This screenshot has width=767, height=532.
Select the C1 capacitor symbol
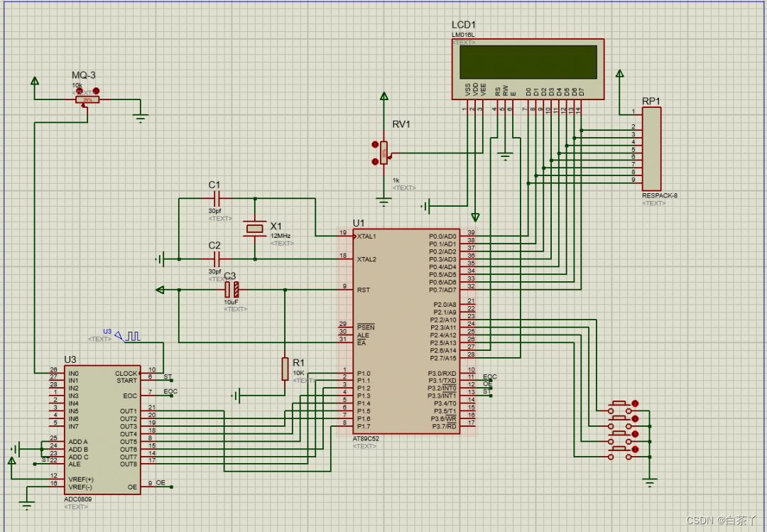(x=217, y=199)
